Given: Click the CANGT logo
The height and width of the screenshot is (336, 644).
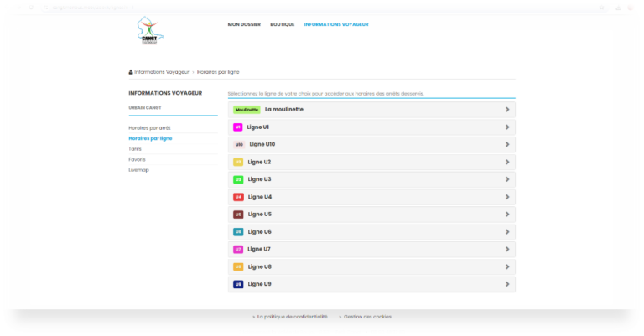Looking at the screenshot, I should (x=150, y=30).
